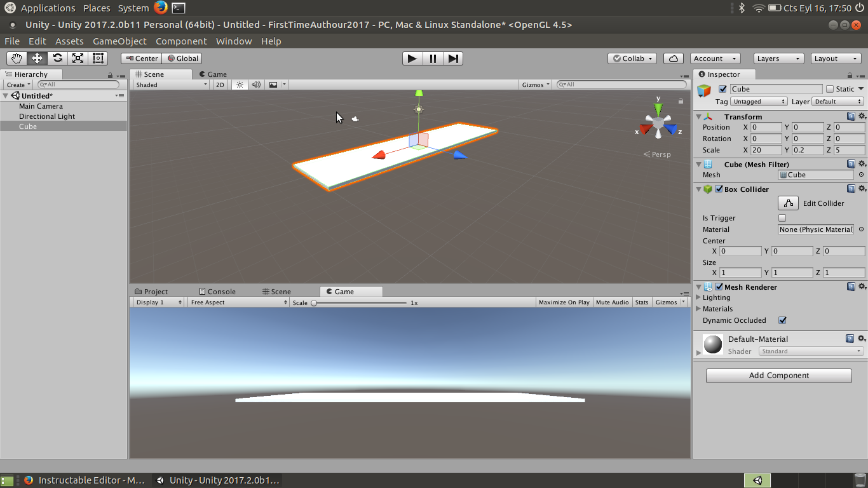Viewport: 868px width, 488px height.
Task: Open Box Collider settings gear
Action: tap(862, 189)
